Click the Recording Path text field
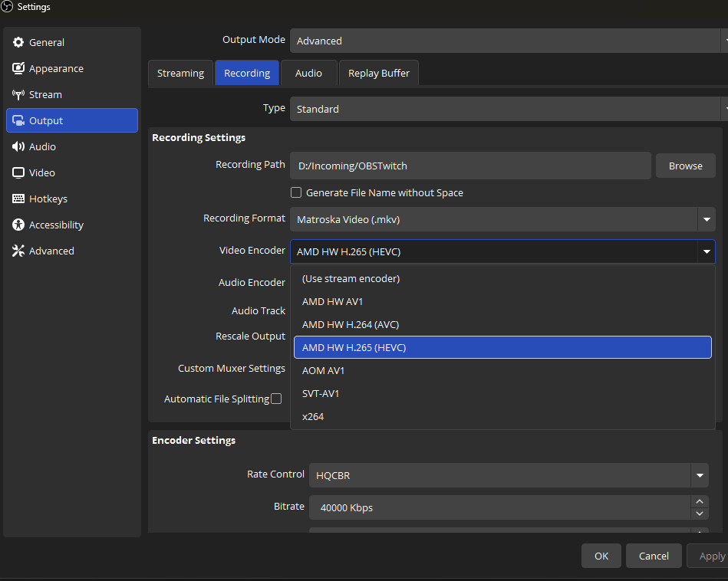This screenshot has height=581, width=728. pos(470,166)
